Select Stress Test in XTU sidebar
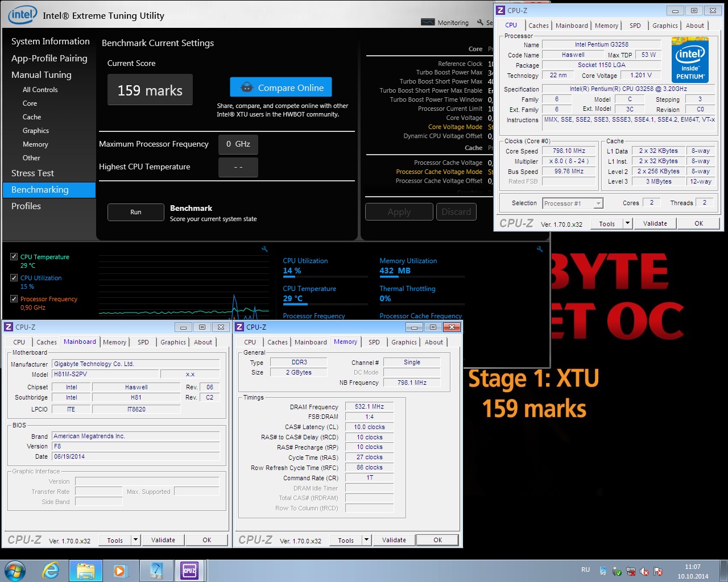Viewport: 728px width, 582px height. click(x=32, y=173)
